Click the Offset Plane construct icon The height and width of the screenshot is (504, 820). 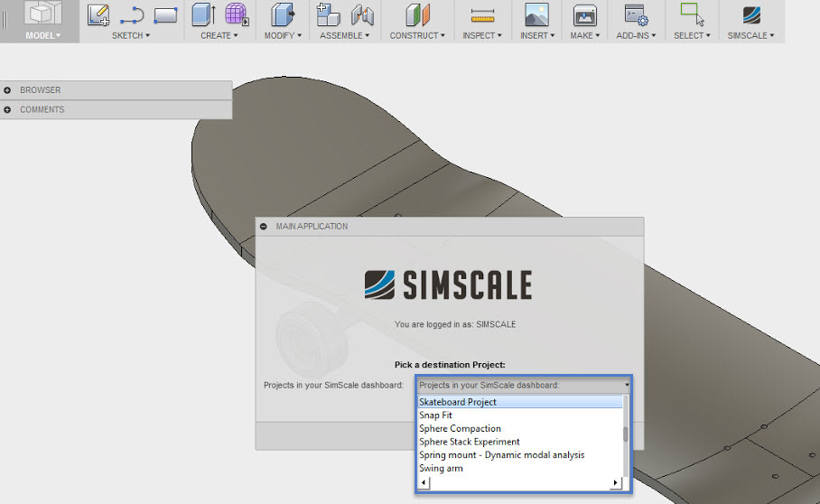[419, 14]
